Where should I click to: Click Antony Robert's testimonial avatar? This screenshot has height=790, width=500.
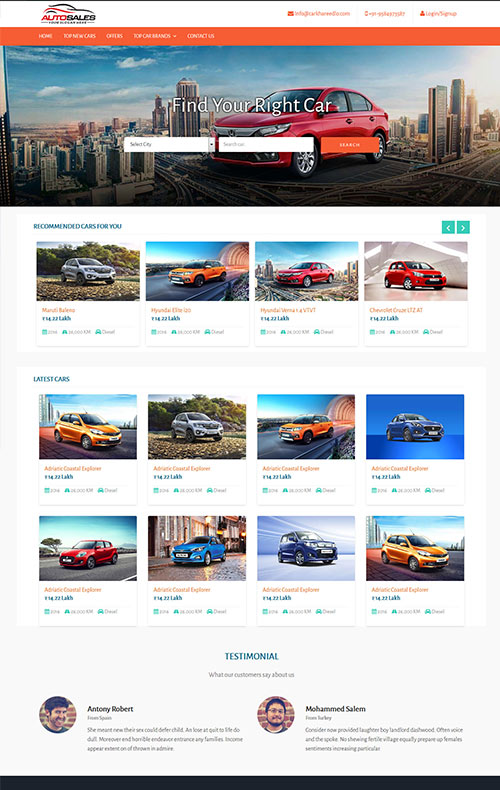[58, 714]
